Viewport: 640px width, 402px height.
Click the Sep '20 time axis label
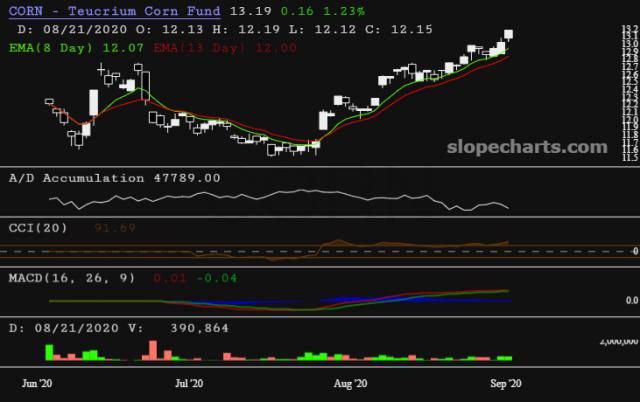pyautogui.click(x=506, y=384)
